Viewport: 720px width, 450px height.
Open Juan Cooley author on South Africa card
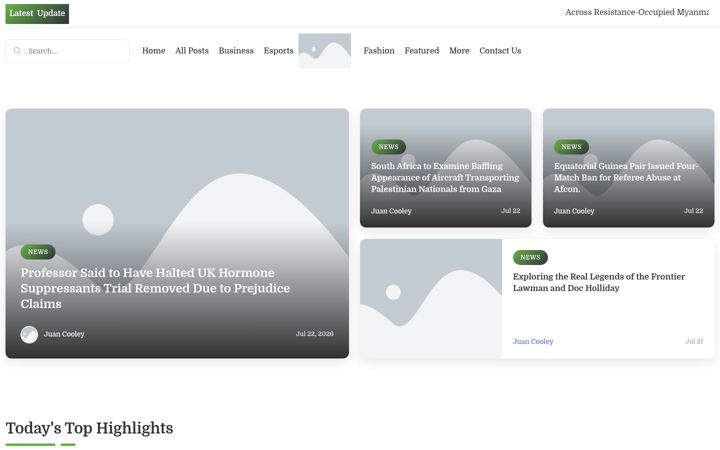[391, 211]
